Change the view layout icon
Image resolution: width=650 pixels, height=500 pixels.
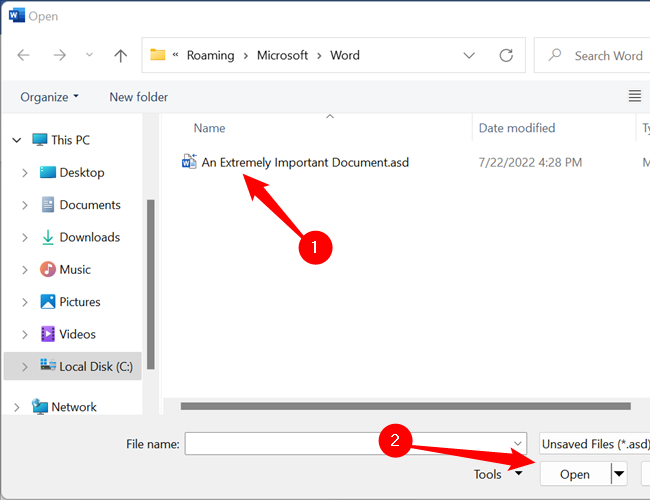635,96
